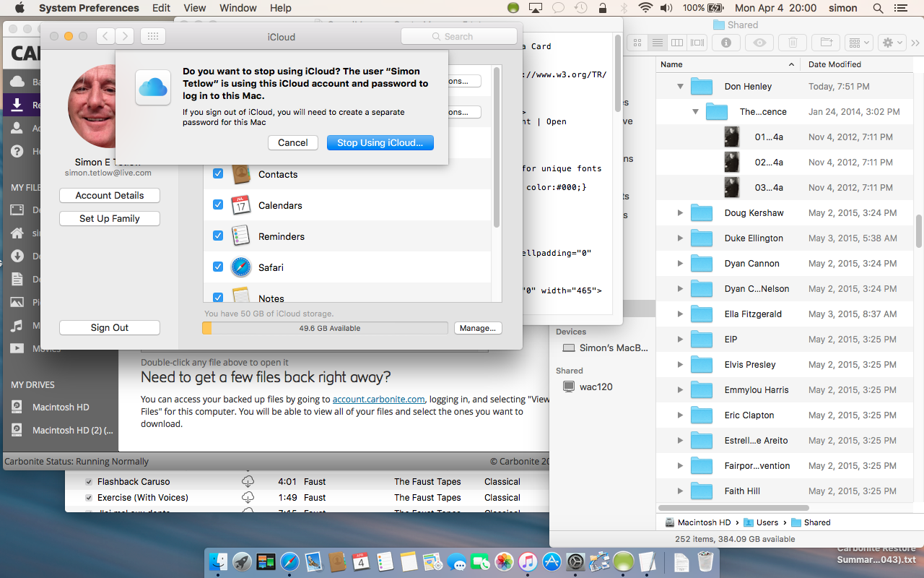Open iTunes from the Dock
This screenshot has width=924, height=578.
(528, 561)
